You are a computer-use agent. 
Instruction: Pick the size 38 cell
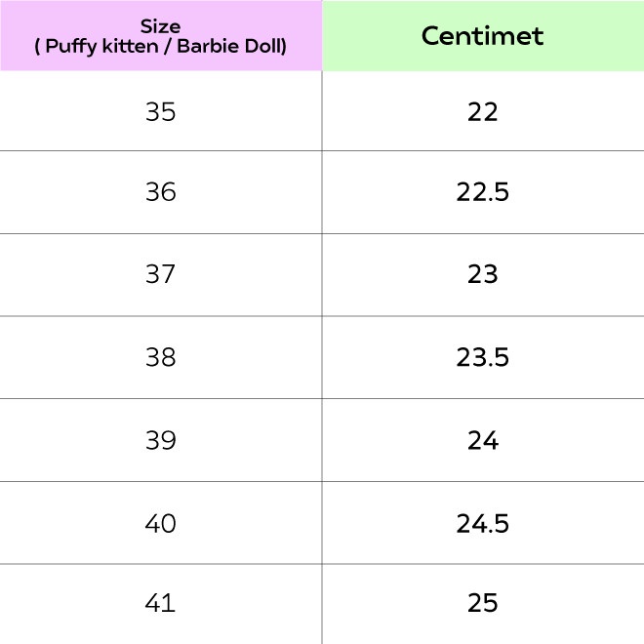click(x=160, y=357)
